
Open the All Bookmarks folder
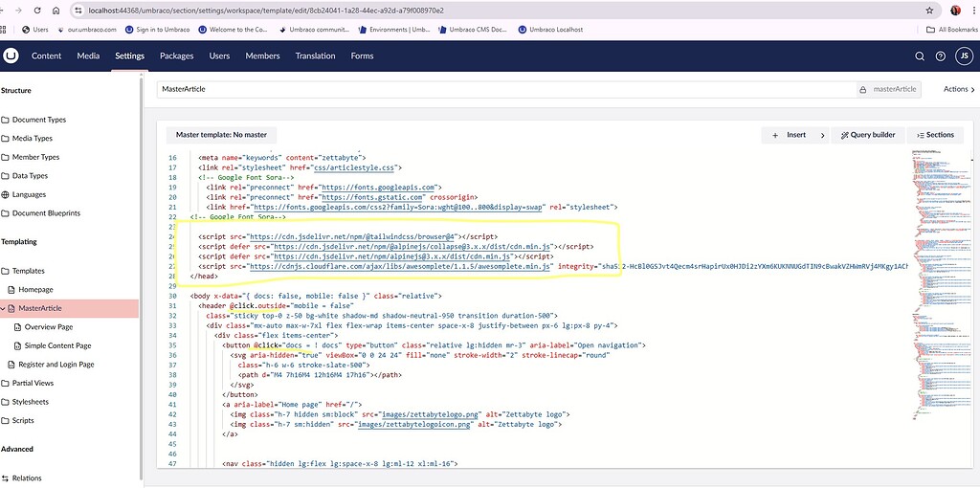click(x=952, y=30)
